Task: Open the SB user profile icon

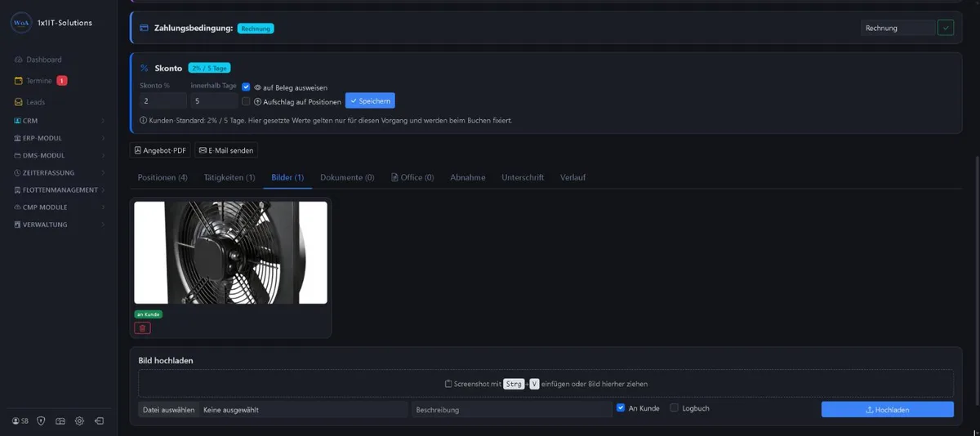Action: [x=20, y=421]
